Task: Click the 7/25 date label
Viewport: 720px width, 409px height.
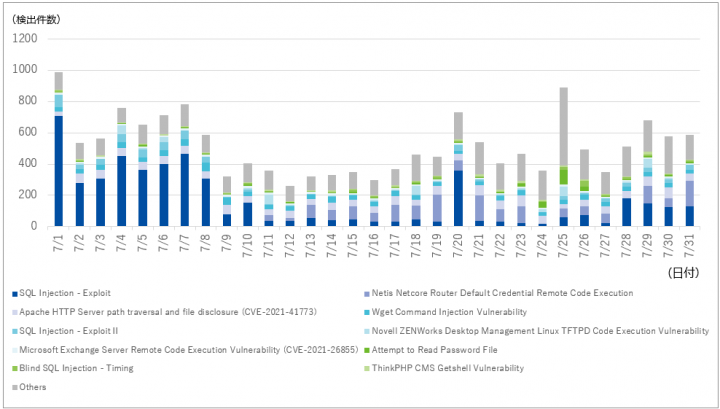Action: tap(563, 244)
